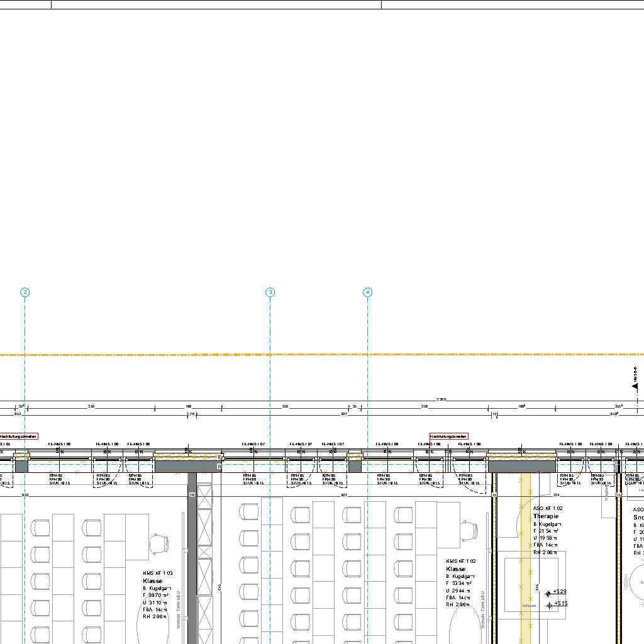
Task: Click the 3.369 overall dimension text
Action: (441, 399)
